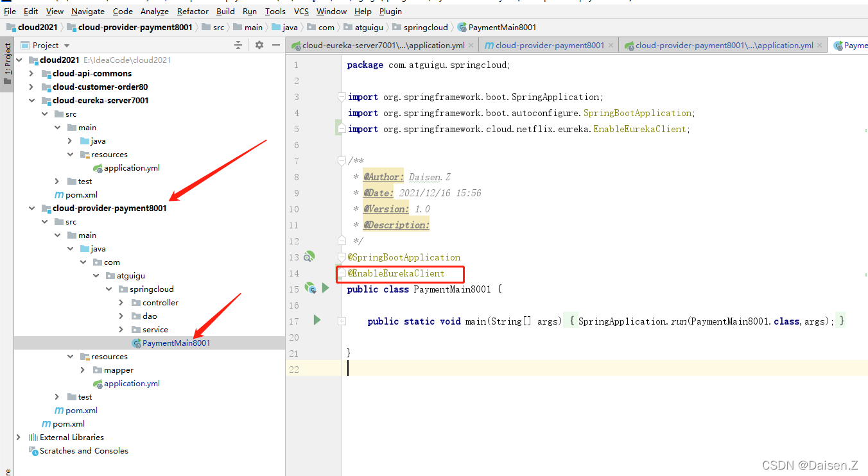Close the cloud-provider-payment8001 application.yml tab
Screen dimensions: 868x476
click(820, 46)
